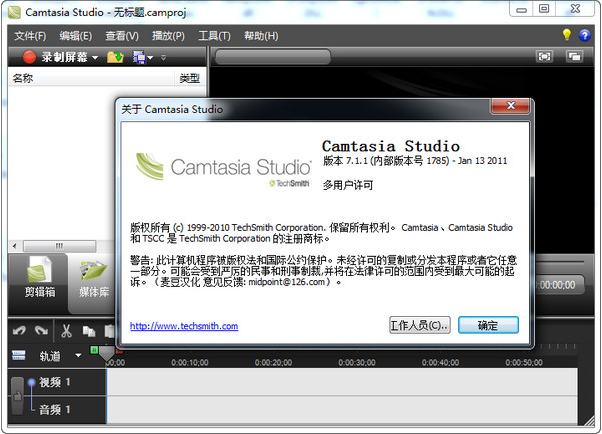Click the red 录制屏幕 record button
Image resolution: width=602 pixels, height=434 pixels.
55,57
